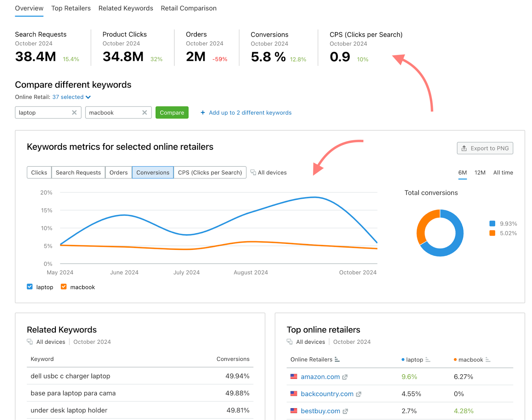Click the plus icon to add keywords
Viewport: 532px width, 420px height.
pos(203,112)
